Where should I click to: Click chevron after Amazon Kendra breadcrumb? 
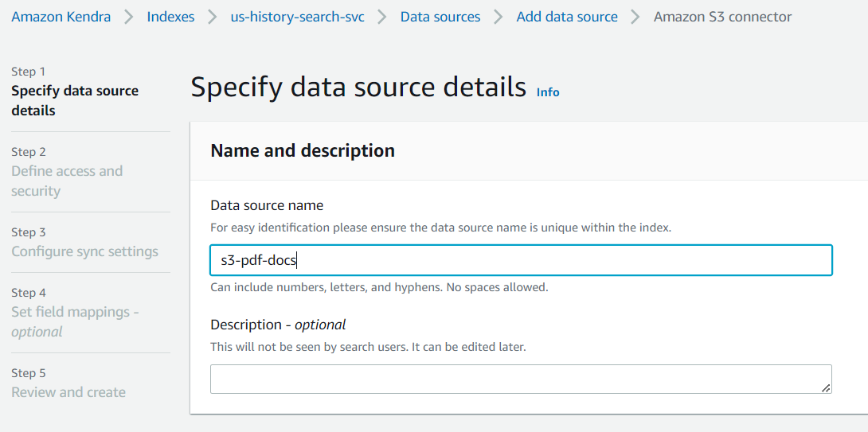pos(128,18)
